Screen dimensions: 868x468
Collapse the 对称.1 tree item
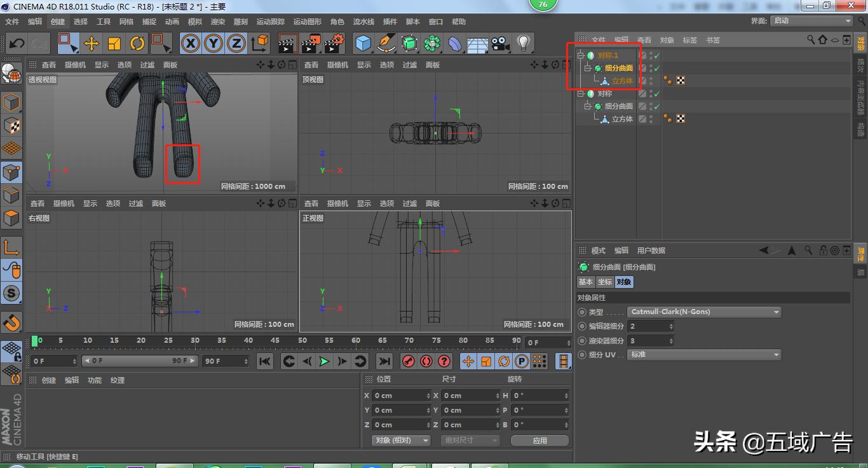click(x=580, y=55)
